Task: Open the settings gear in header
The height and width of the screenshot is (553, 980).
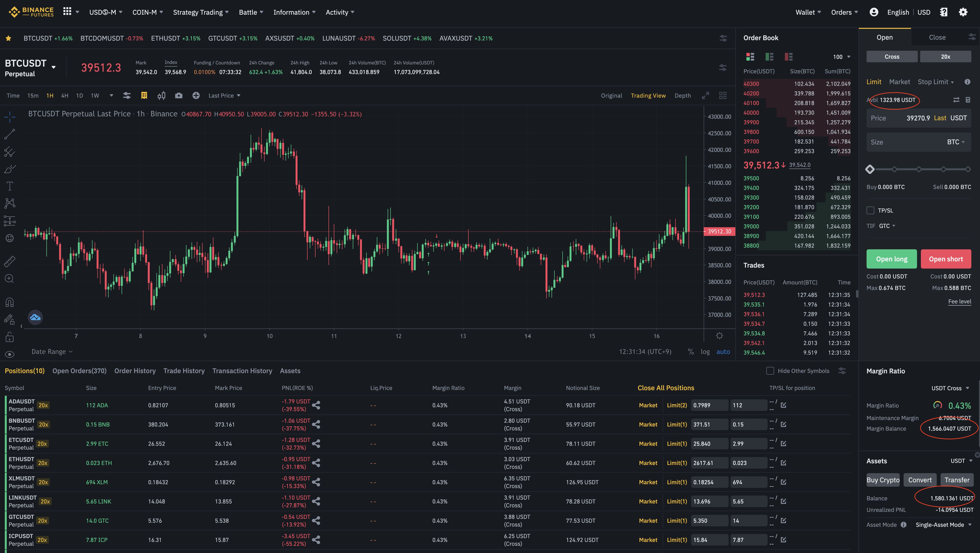Action: coord(963,12)
